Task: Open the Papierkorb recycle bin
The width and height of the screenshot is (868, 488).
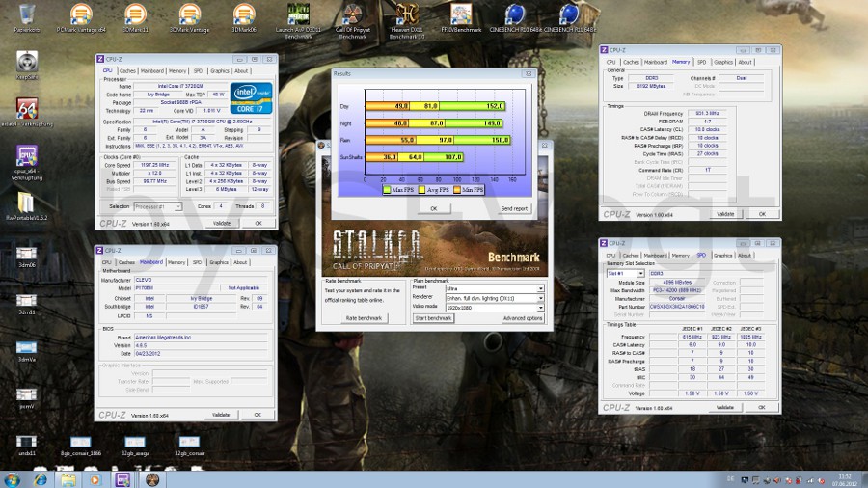Action: coord(27,15)
